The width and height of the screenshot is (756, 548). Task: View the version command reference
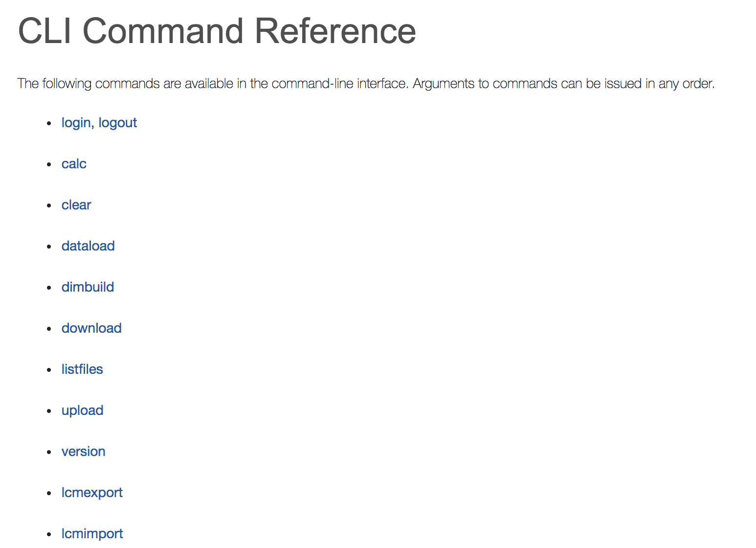click(x=84, y=452)
